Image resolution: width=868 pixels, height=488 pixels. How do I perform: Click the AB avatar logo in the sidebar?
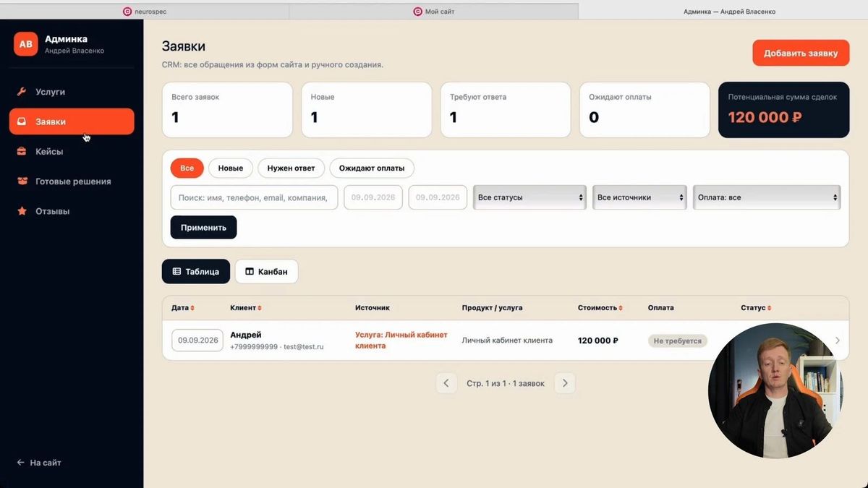click(25, 44)
